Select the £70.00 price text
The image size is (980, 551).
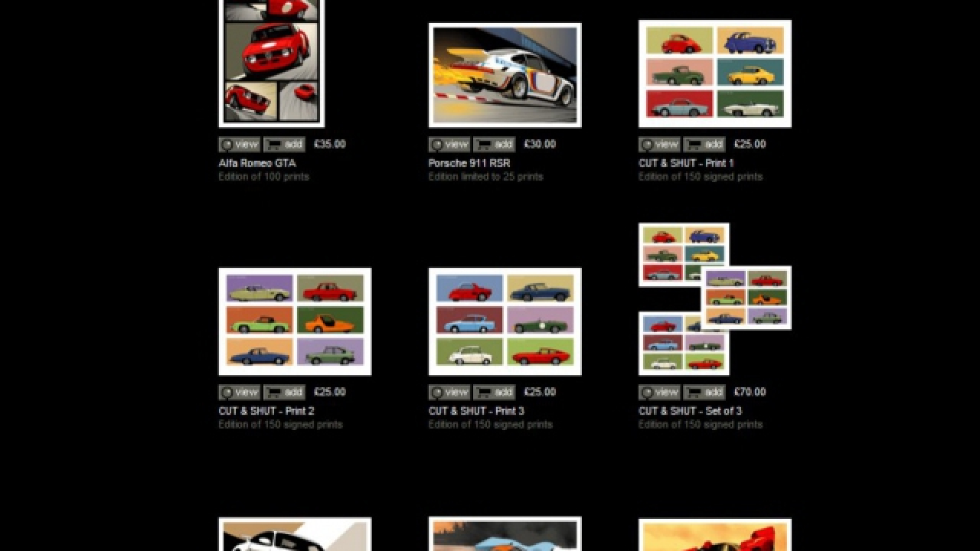pyautogui.click(x=750, y=392)
